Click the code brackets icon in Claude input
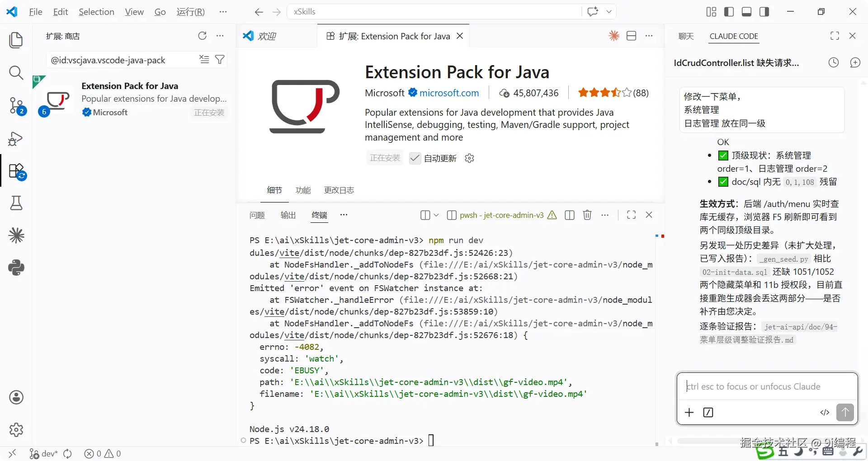This screenshot has width=868, height=461. (x=825, y=412)
